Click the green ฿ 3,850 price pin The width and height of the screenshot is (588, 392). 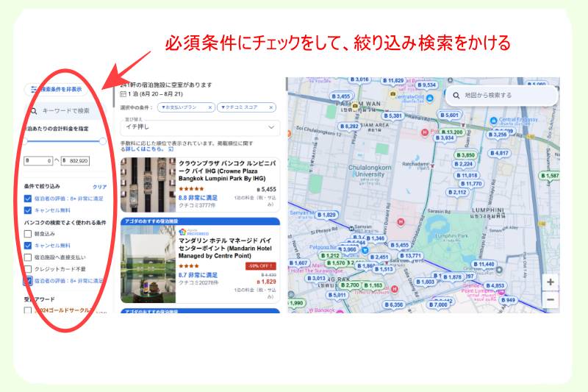point(466,155)
